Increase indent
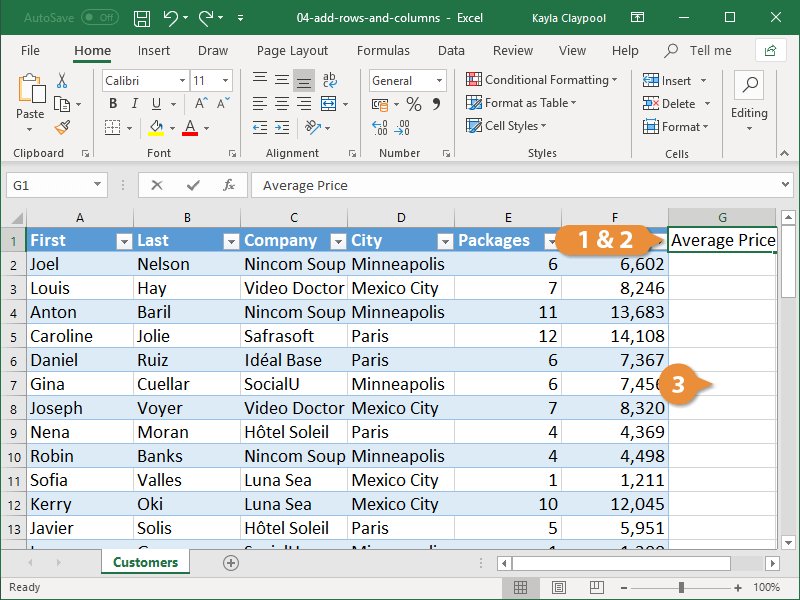Screen dimensions: 800x600 pyautogui.click(x=282, y=128)
